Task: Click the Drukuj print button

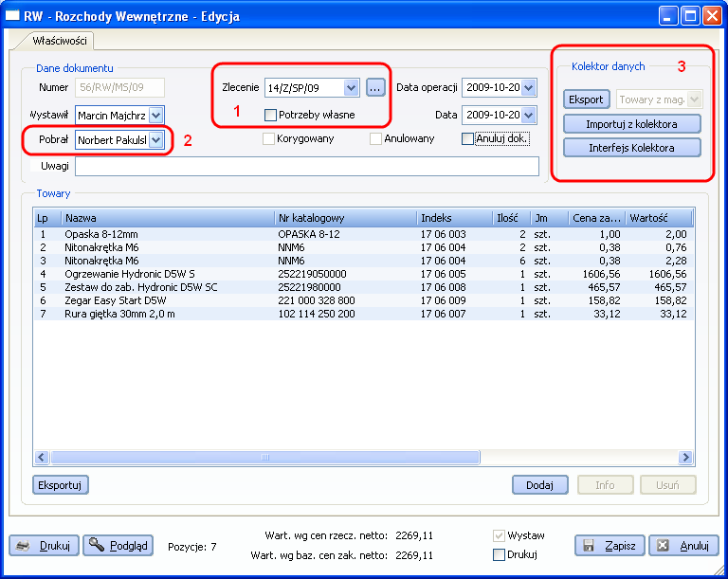Action: click(45, 546)
